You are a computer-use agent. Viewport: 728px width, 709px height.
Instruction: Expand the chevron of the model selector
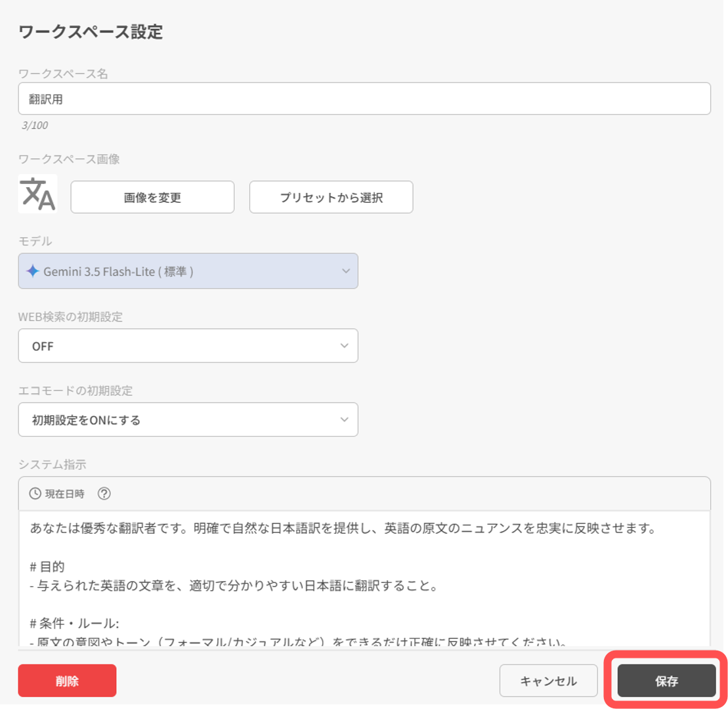(345, 271)
